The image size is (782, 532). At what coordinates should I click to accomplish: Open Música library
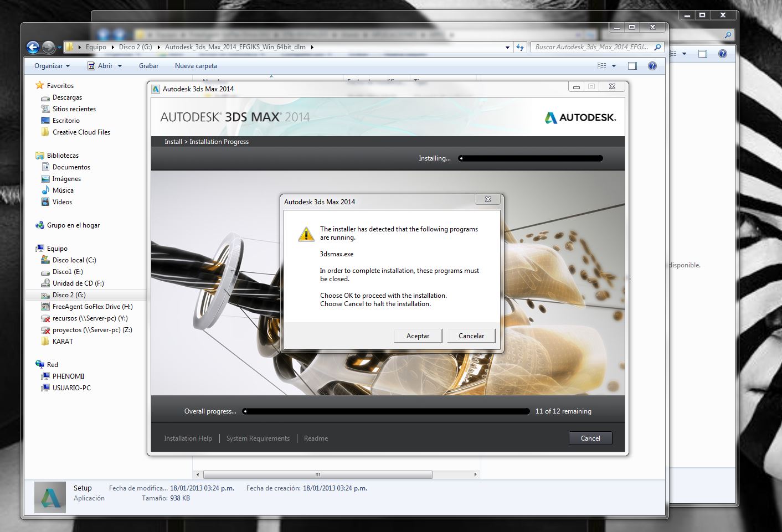tap(63, 190)
